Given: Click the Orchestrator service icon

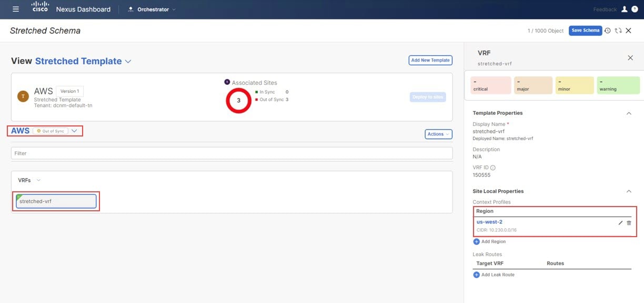Looking at the screenshot, I should 130,9.
